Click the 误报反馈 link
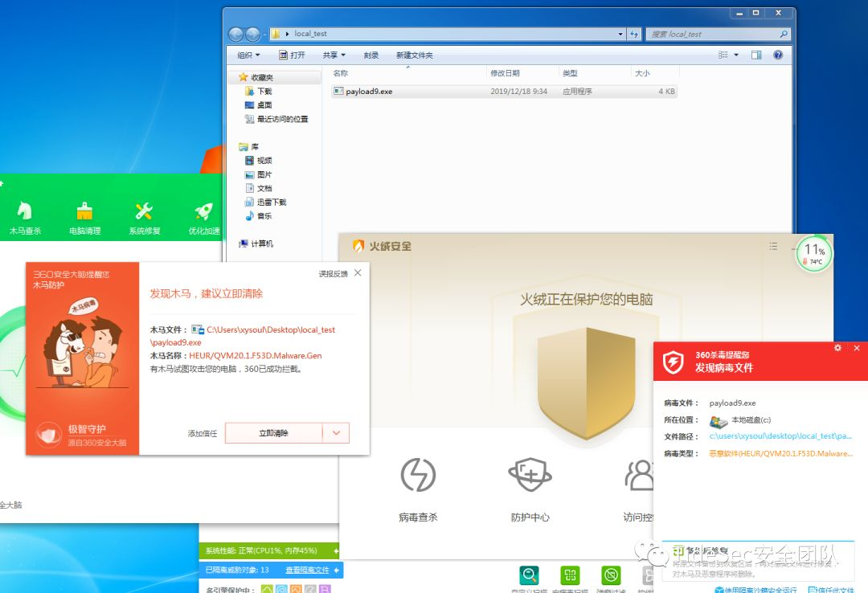This screenshot has height=593, width=868. [x=333, y=273]
